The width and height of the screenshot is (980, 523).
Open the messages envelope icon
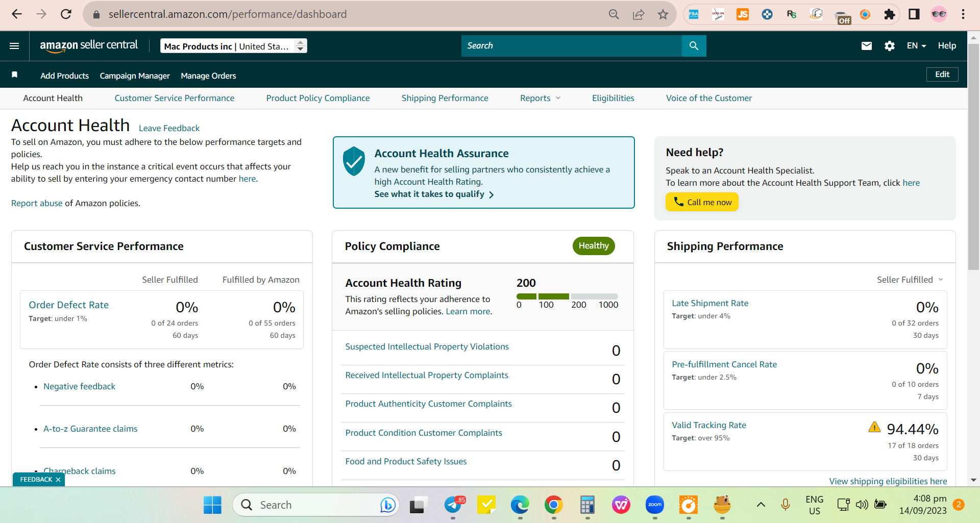tap(866, 46)
